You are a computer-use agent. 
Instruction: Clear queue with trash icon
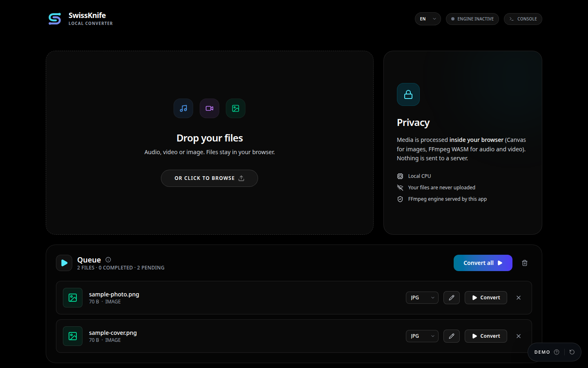tap(525, 263)
